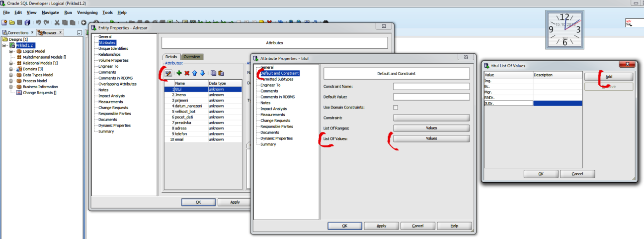
Task: Click into the Constraint Name field
Action: point(431,86)
